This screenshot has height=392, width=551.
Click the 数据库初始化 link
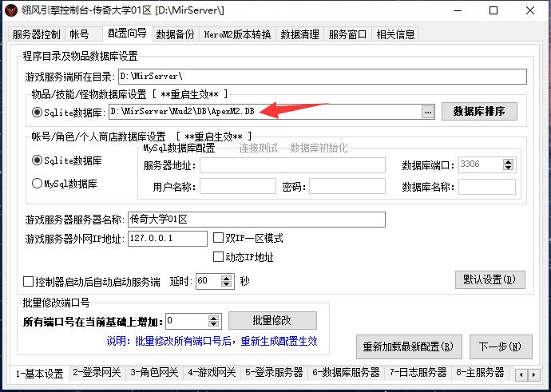pos(319,148)
